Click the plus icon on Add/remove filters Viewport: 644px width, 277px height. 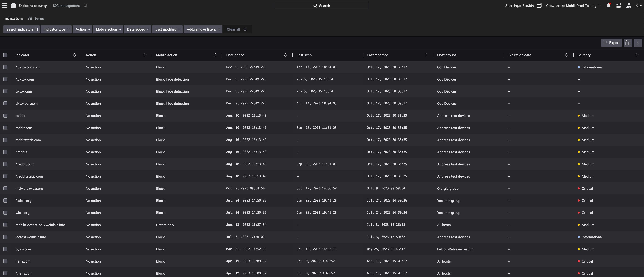[219, 29]
